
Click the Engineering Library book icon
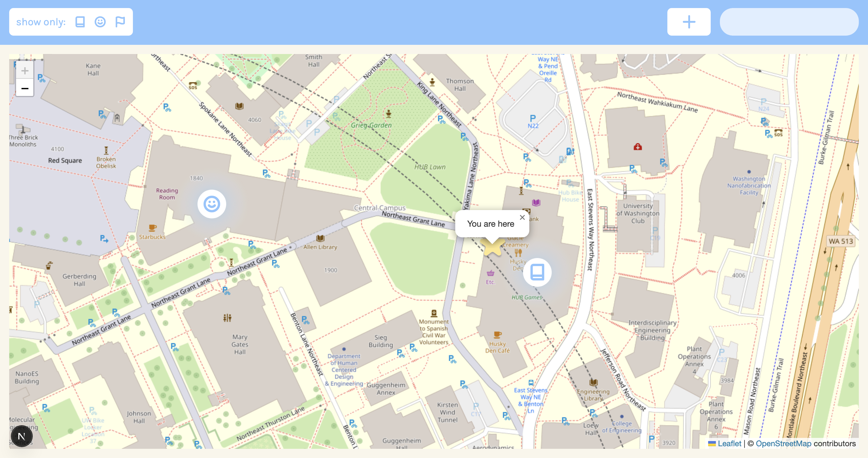(593, 382)
